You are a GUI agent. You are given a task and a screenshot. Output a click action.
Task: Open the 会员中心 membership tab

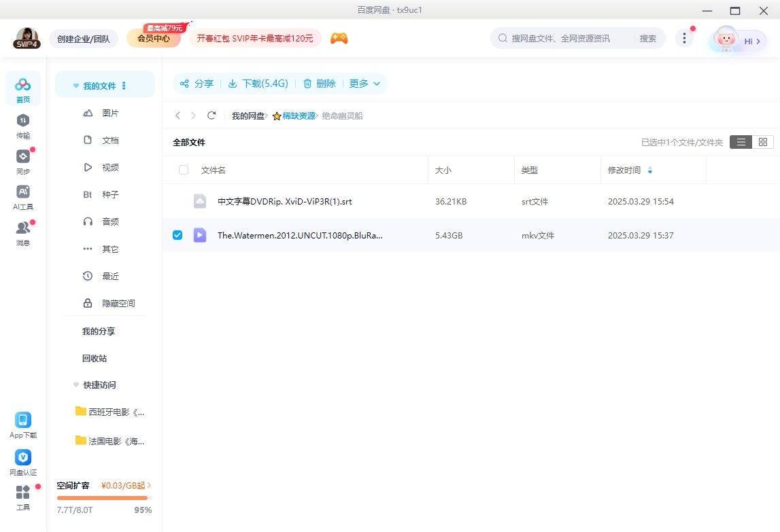point(153,39)
